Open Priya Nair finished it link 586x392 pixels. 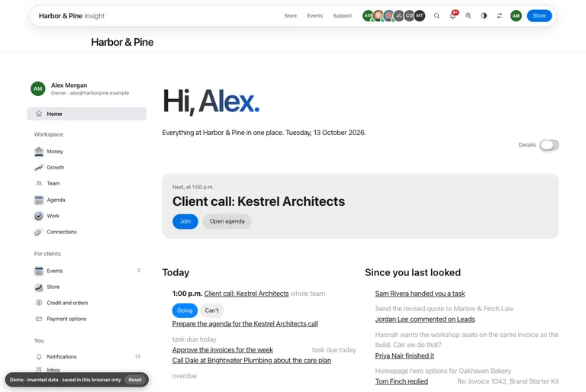click(404, 355)
